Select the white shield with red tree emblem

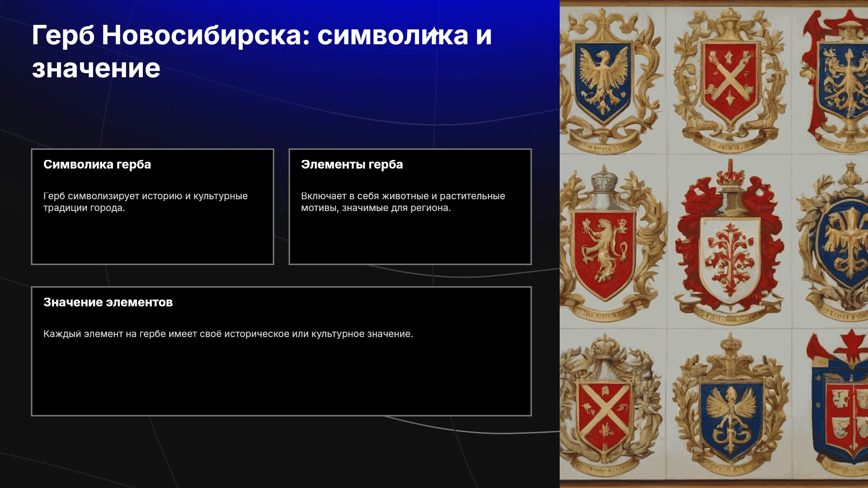click(x=730, y=260)
